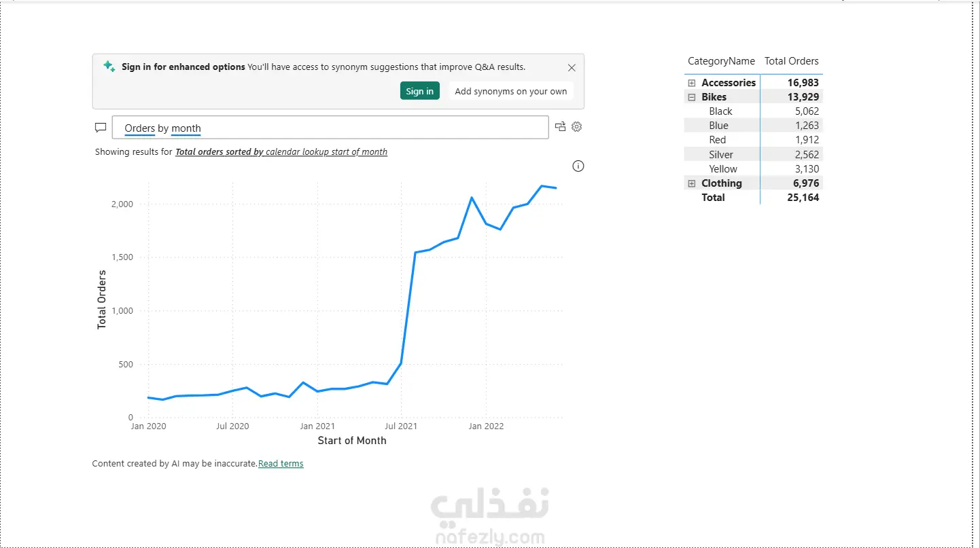Click the Q&A settings gear icon
The width and height of the screenshot is (980, 548).
pos(577,127)
